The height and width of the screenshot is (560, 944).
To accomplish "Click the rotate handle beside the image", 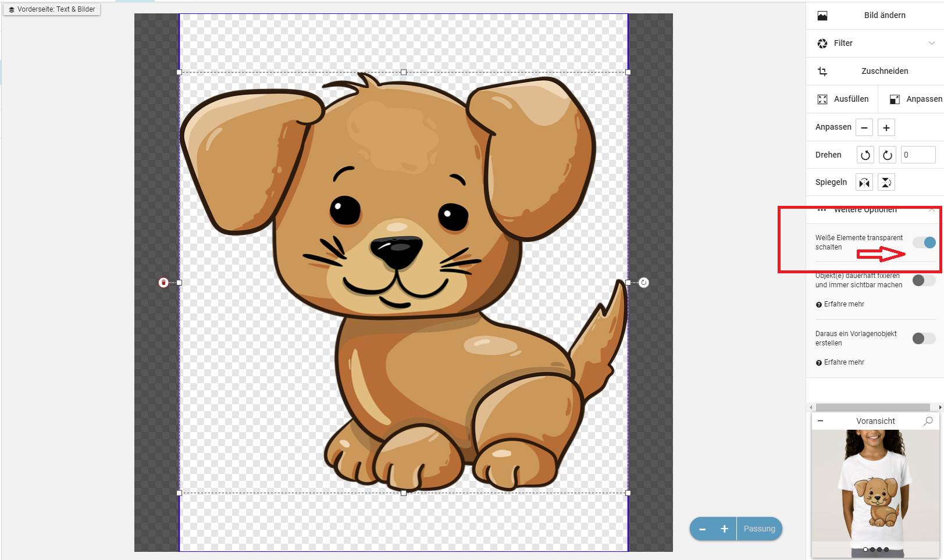I will (644, 283).
